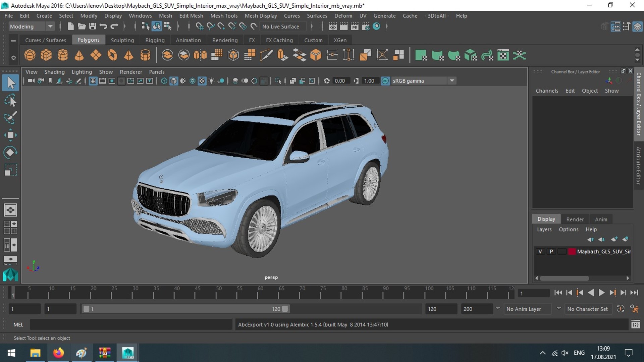
Task: Click the Undo arrow icon
Action: tap(103, 26)
